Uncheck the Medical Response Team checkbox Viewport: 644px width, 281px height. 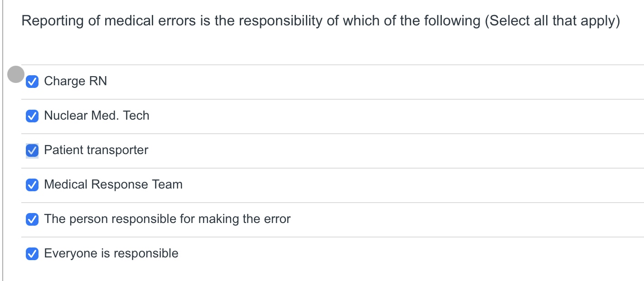(x=32, y=185)
